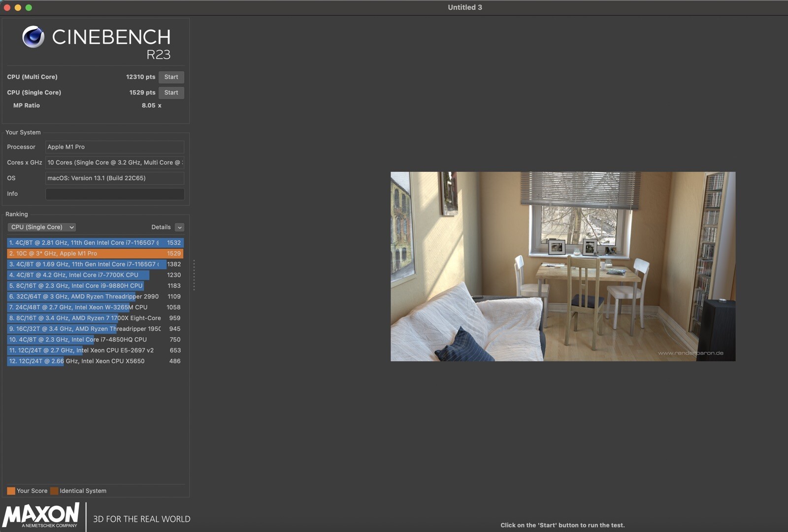Image resolution: width=788 pixels, height=532 pixels.
Task: Open the CPU (Single Core) ranking dropdown
Action: tap(42, 227)
